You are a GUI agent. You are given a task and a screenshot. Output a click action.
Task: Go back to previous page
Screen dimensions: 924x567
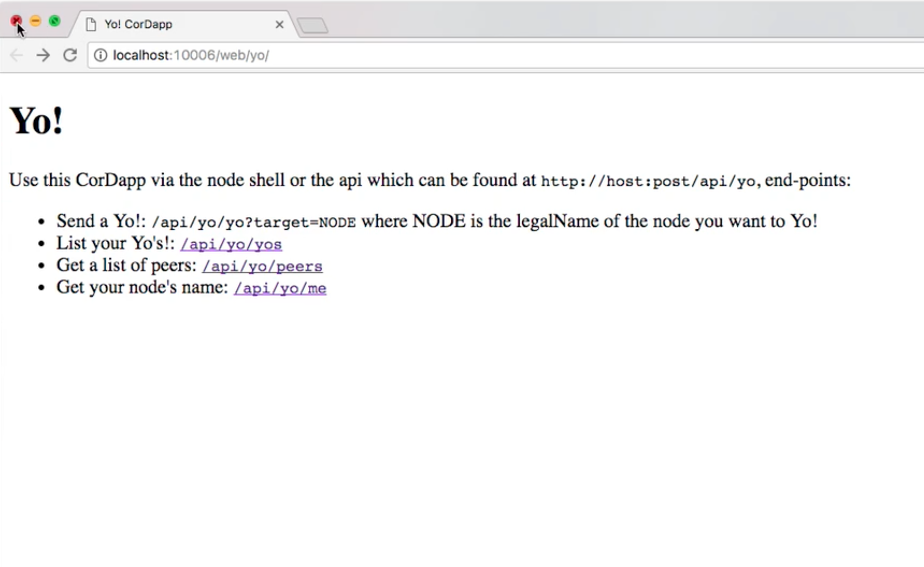(16, 55)
